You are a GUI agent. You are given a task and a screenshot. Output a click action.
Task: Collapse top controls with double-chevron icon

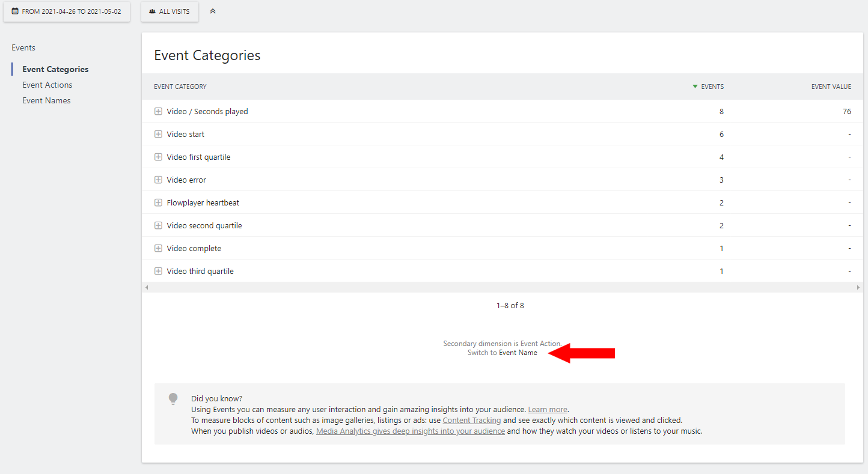click(x=213, y=11)
